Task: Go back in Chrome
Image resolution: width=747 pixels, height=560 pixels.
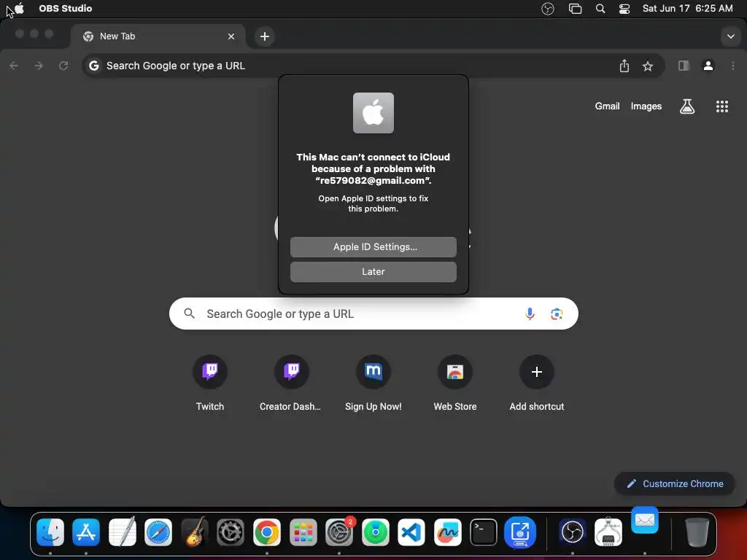Action: click(x=15, y=66)
